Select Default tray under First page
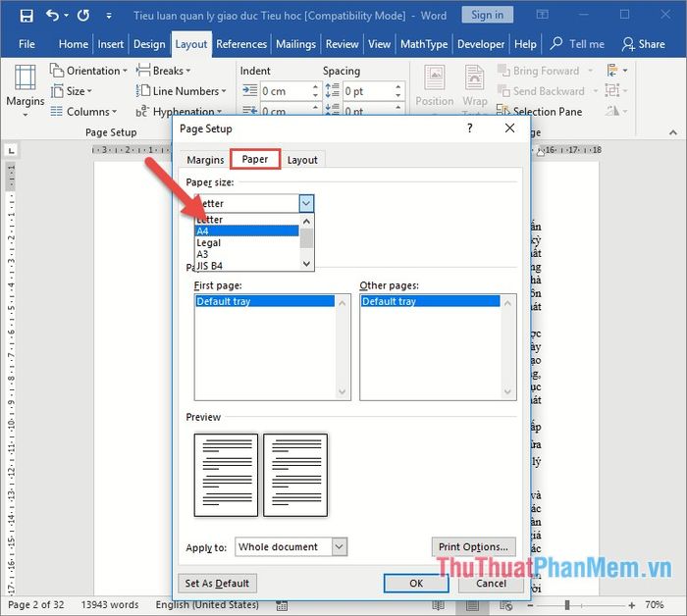Viewport: 687px width, 616px height. 264,301
